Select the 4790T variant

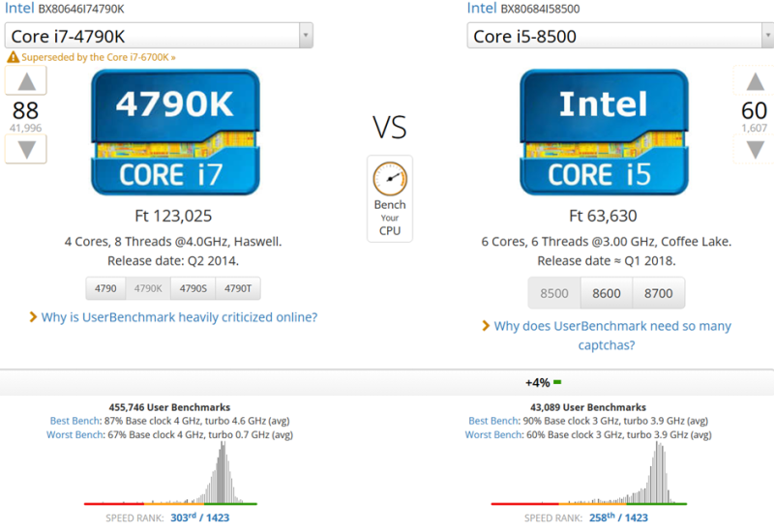pos(238,288)
